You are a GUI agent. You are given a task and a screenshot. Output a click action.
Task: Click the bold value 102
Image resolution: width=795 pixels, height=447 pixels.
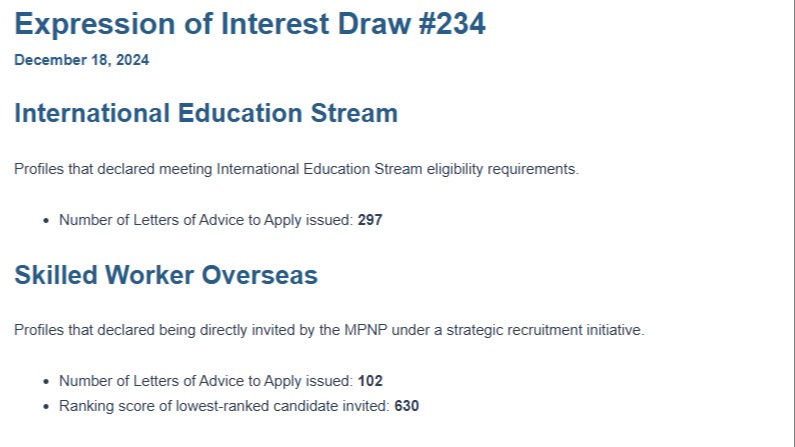pos(370,381)
